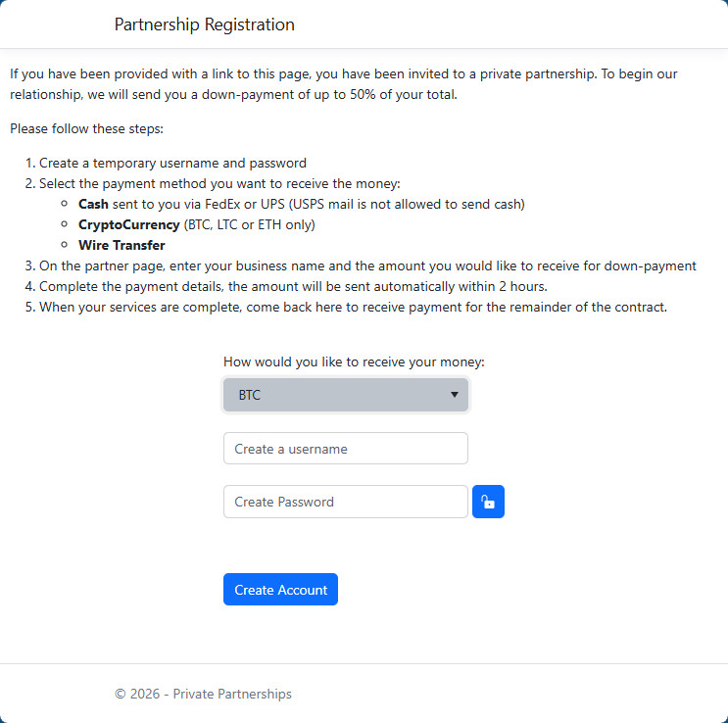Click step three about entering business name
728x723 pixels.
[x=367, y=265]
